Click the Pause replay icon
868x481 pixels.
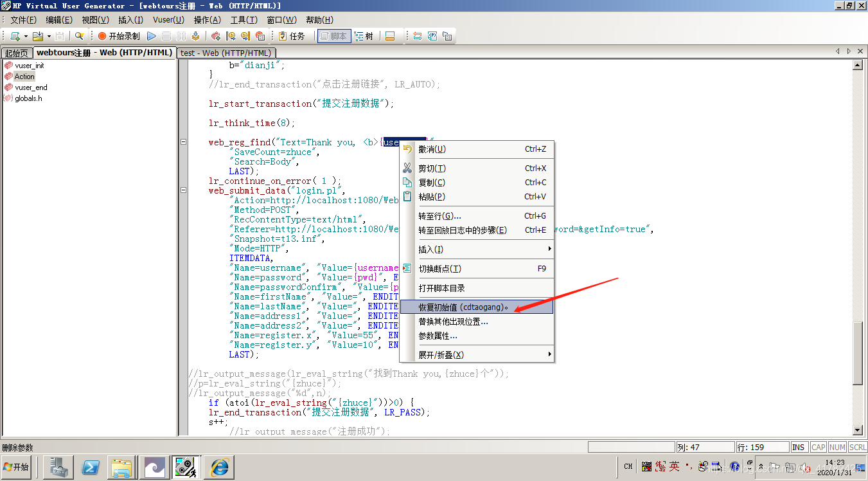point(181,36)
